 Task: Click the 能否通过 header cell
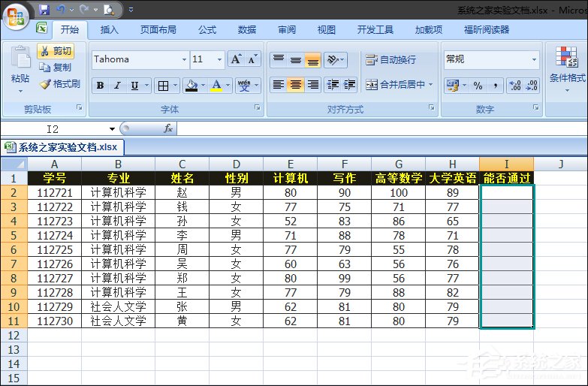(506, 178)
